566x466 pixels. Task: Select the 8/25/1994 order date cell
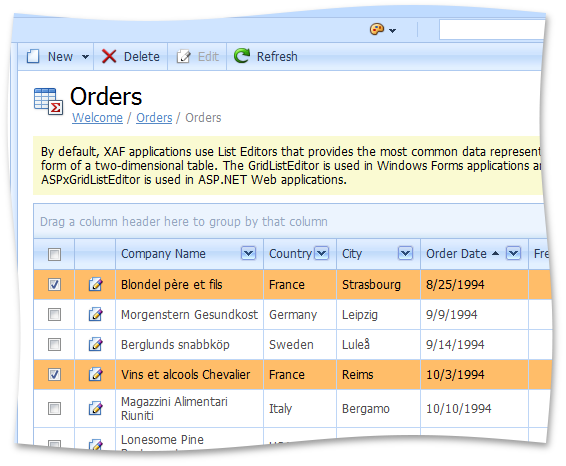pyautogui.click(x=474, y=284)
